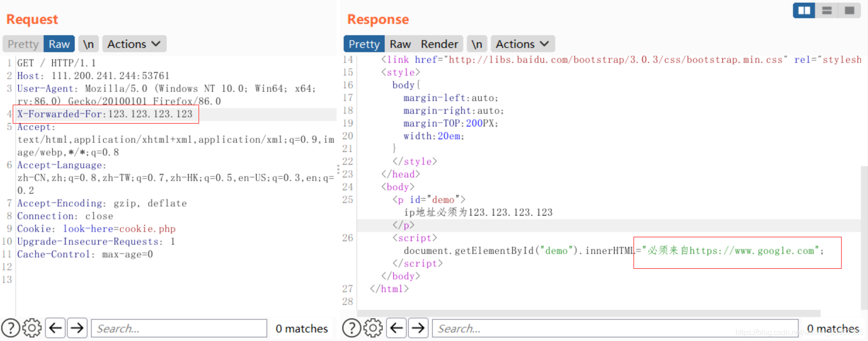Click the Accept-Language header name
Viewport: 868px width, 341px height.
pos(62,165)
